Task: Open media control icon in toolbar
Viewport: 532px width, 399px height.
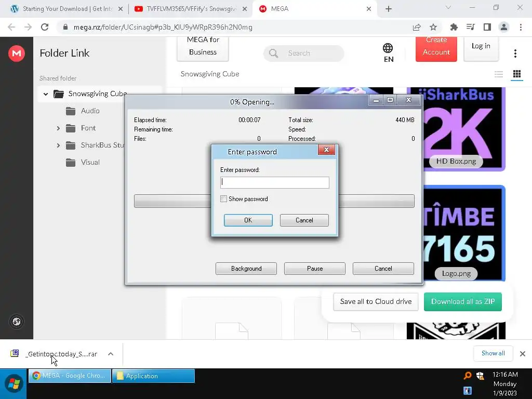Action: [471, 27]
